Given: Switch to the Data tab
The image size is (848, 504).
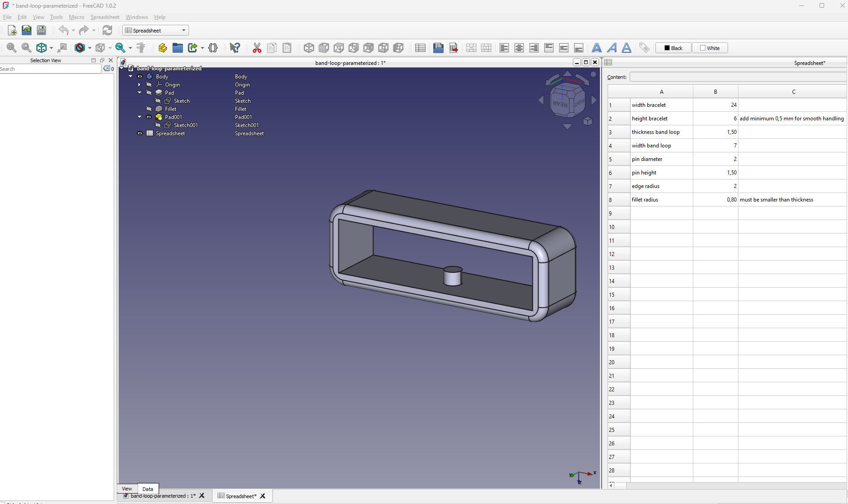Looking at the screenshot, I should pyautogui.click(x=147, y=489).
